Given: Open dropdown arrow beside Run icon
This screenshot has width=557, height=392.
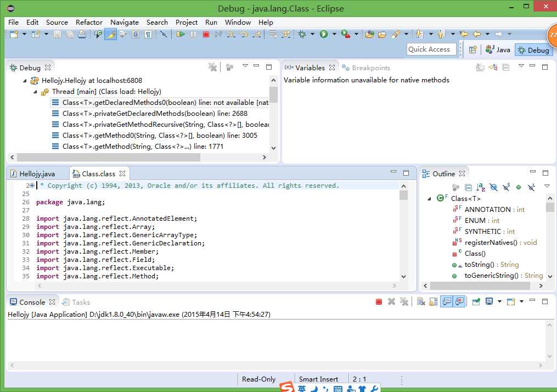Looking at the screenshot, I should click(x=334, y=35).
